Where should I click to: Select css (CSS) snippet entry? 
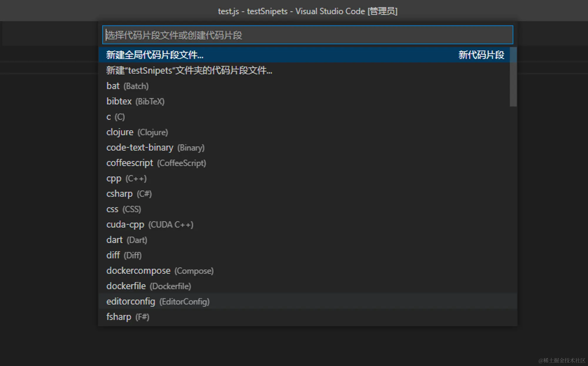point(308,209)
